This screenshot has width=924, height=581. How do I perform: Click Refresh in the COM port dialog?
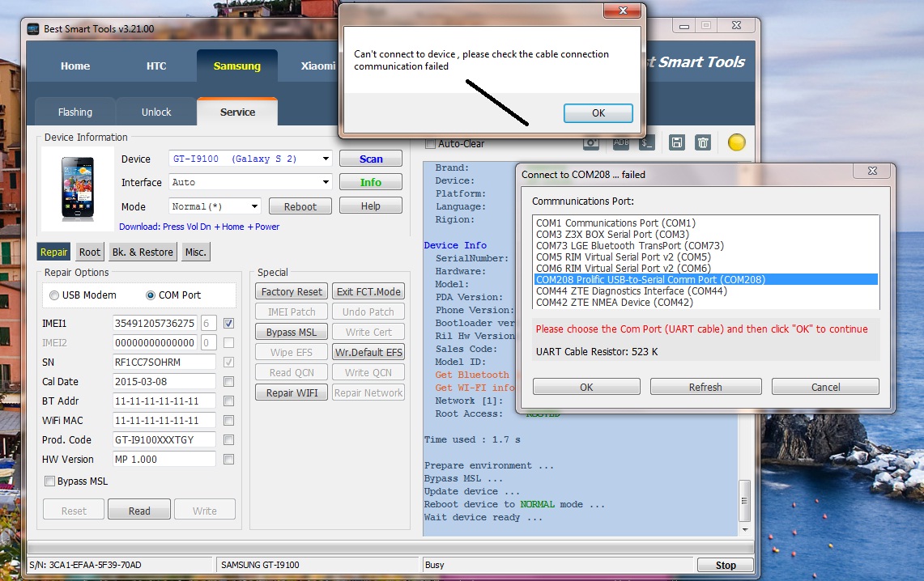pyautogui.click(x=705, y=387)
